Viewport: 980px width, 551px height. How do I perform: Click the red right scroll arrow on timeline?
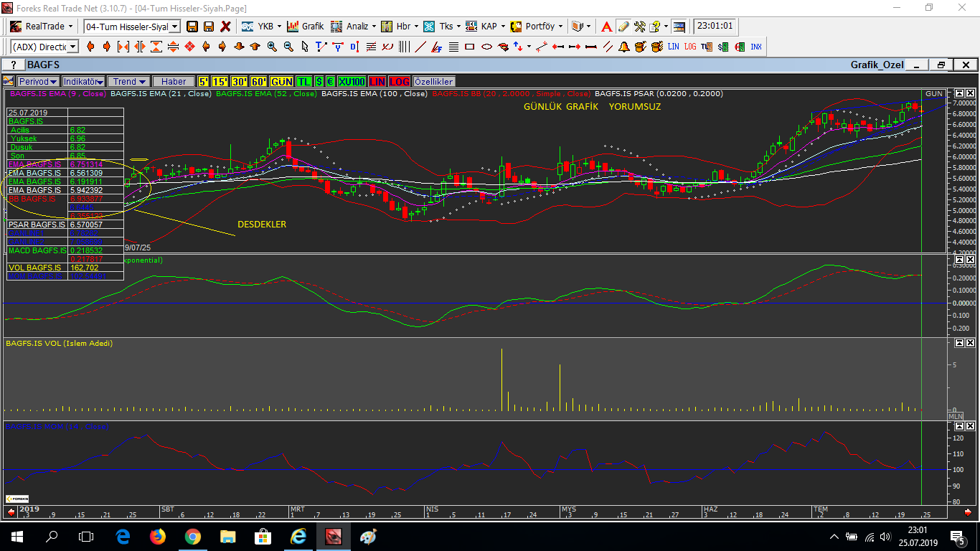(x=968, y=512)
